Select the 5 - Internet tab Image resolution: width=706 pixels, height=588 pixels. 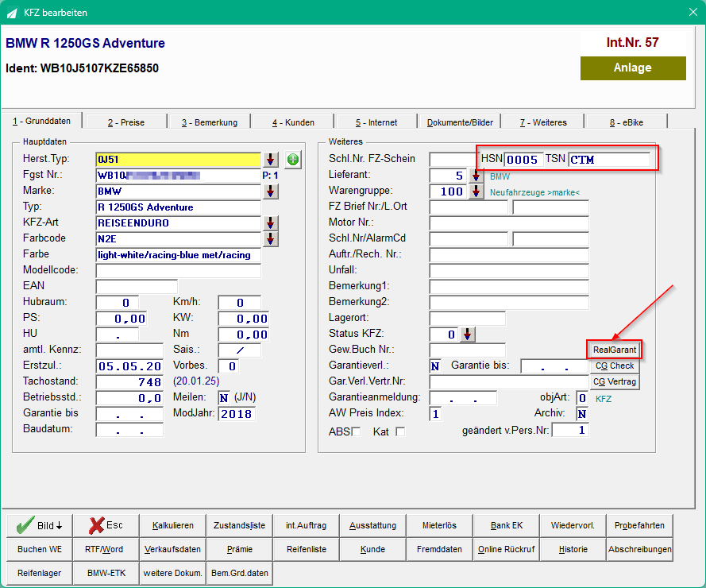tap(376, 122)
